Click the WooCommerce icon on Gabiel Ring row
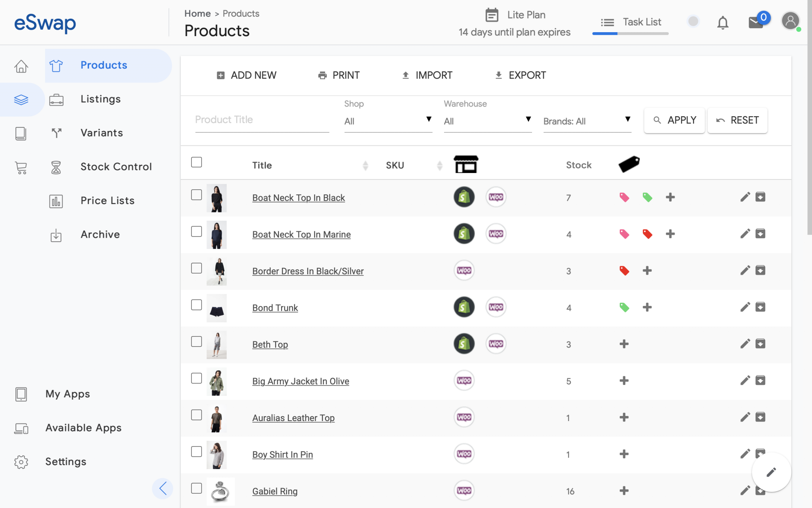Viewport: 812px width, 508px height. pos(463,491)
